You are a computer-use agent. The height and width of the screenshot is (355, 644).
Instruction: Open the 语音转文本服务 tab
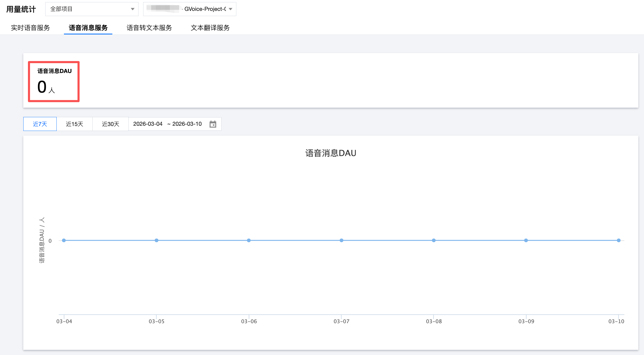click(x=149, y=28)
